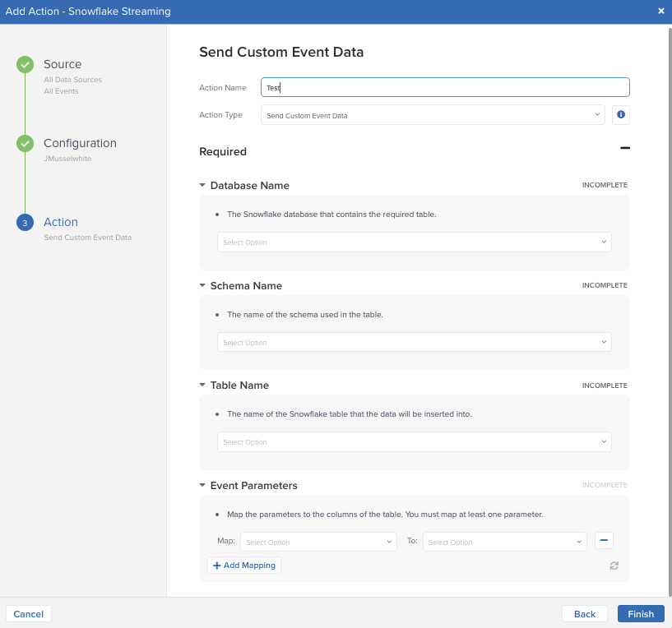Open the Table Name select option dropdown
672x628 pixels.
(414, 442)
